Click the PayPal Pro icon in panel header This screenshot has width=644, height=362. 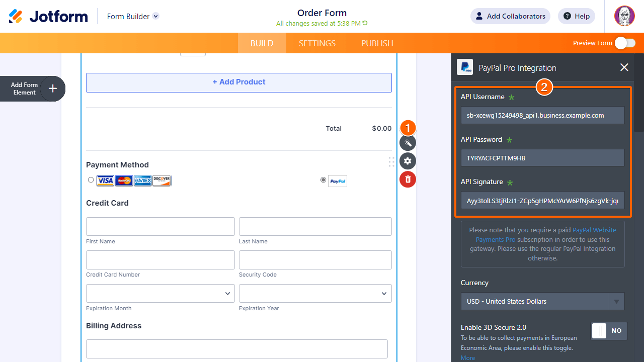[x=465, y=67]
